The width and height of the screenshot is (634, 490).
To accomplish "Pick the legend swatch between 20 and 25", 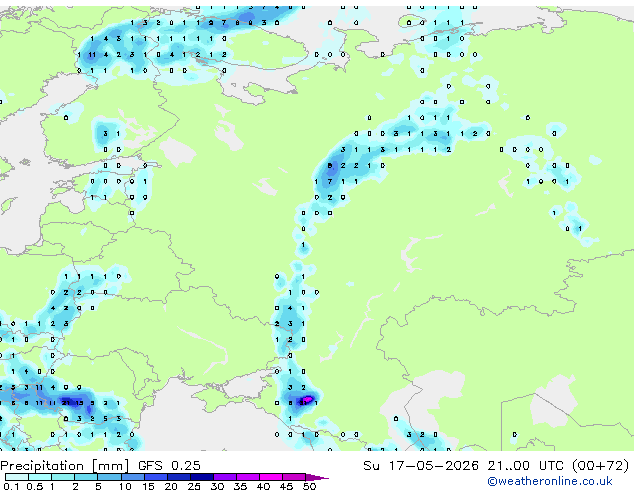I will (179, 477).
